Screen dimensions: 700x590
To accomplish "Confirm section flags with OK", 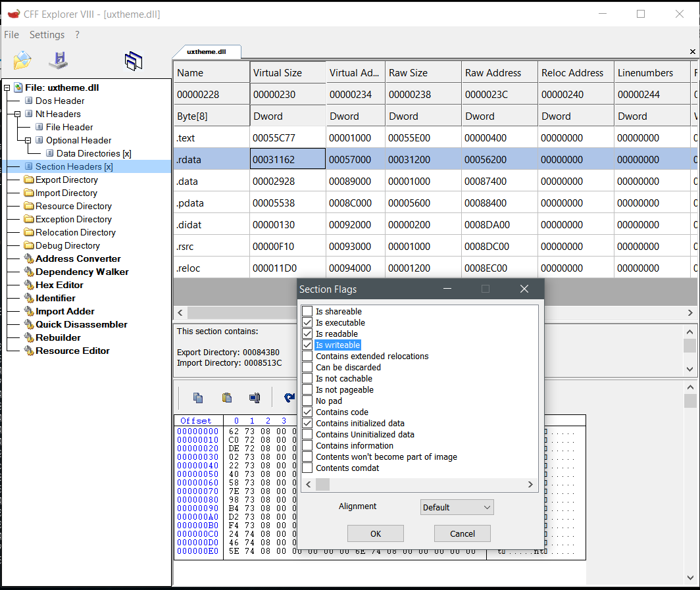I will (x=376, y=534).
